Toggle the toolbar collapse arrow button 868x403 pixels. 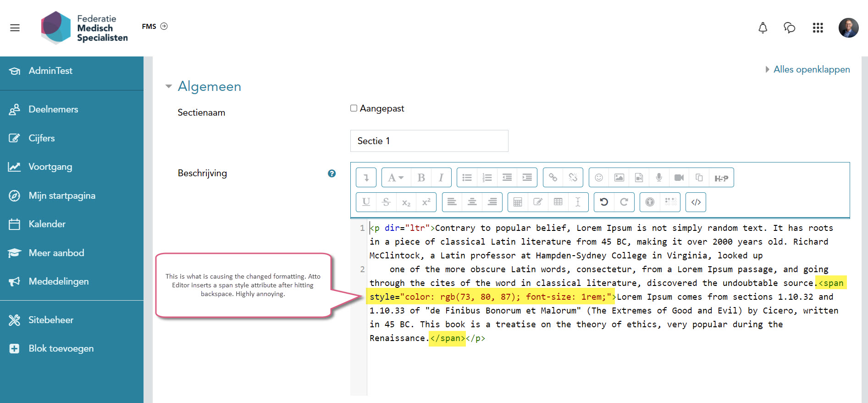[x=366, y=178]
